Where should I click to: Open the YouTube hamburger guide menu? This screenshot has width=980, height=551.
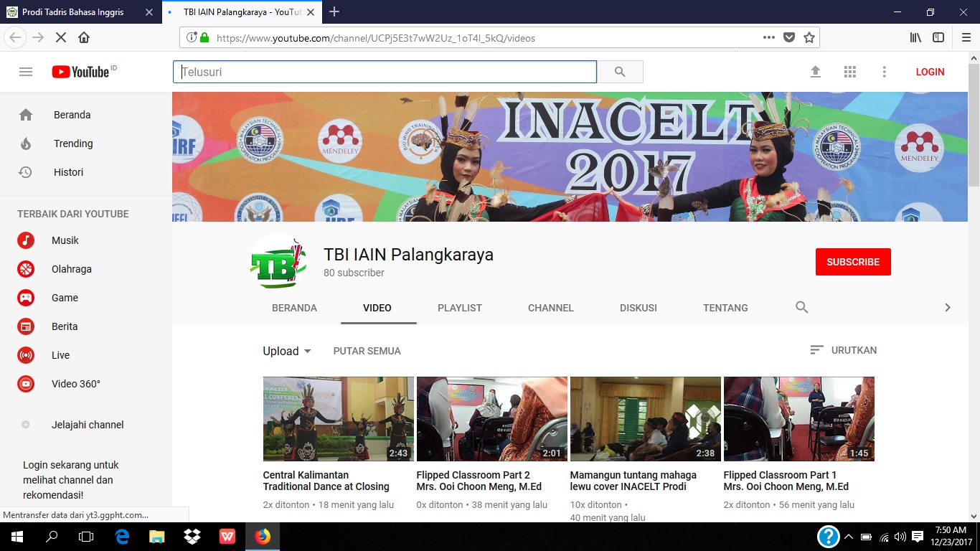pyautogui.click(x=26, y=72)
